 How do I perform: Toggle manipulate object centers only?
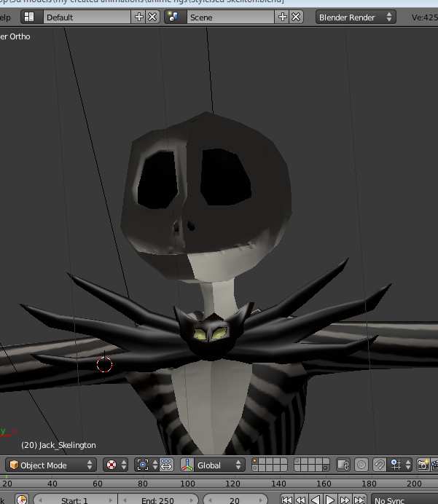coord(166,465)
